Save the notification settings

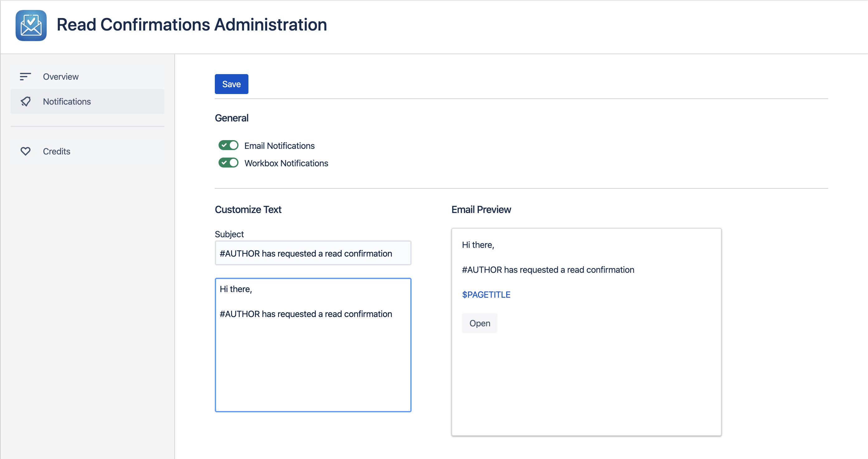[x=232, y=84]
